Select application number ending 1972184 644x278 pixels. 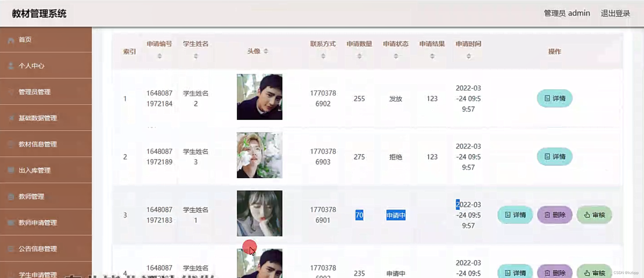pos(159,99)
